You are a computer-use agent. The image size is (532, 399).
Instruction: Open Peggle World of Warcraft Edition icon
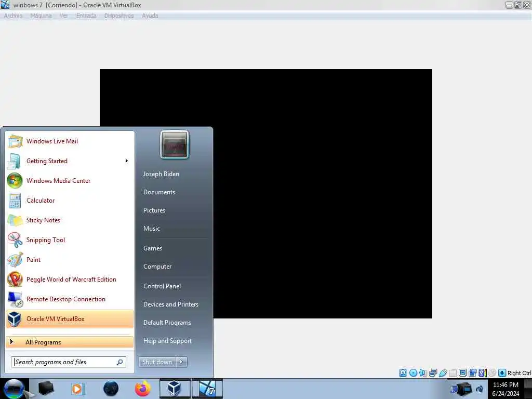[x=15, y=279]
